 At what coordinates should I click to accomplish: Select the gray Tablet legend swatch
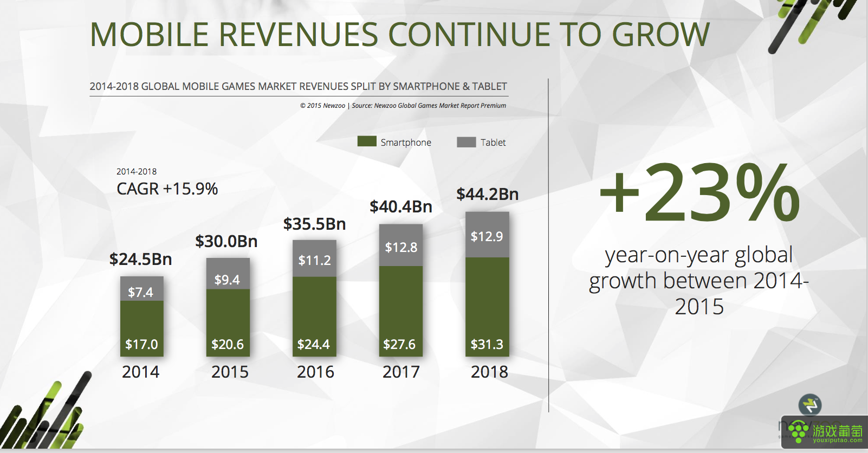(x=467, y=142)
